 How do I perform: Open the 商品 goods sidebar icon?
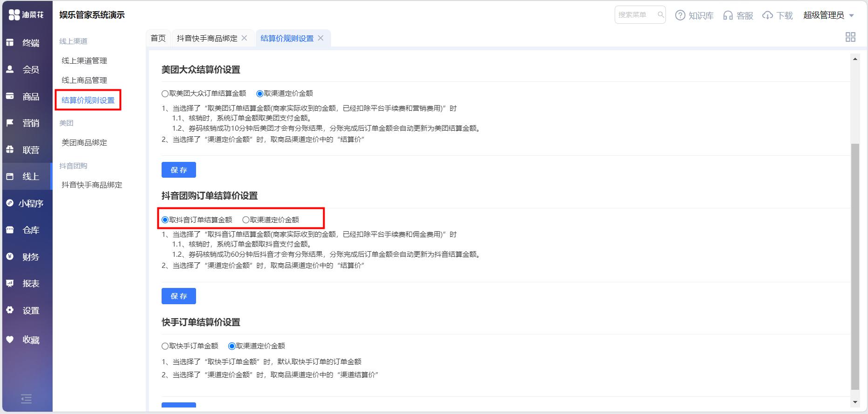[x=10, y=96]
